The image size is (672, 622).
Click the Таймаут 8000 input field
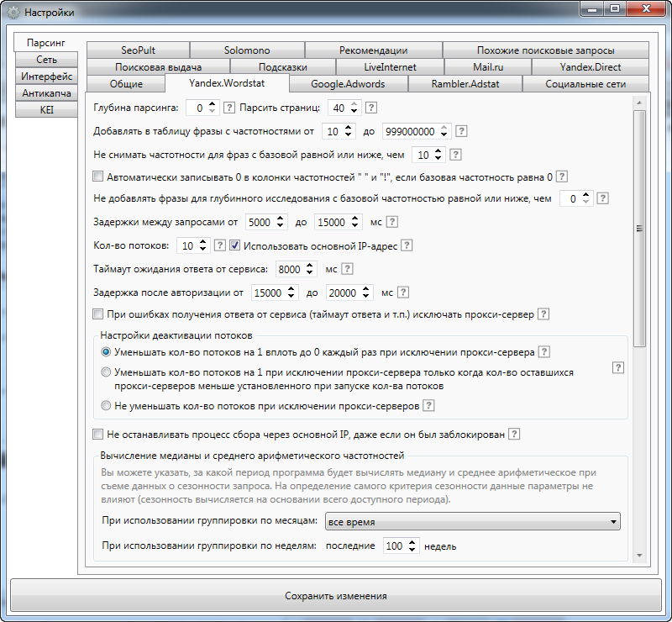[x=290, y=269]
